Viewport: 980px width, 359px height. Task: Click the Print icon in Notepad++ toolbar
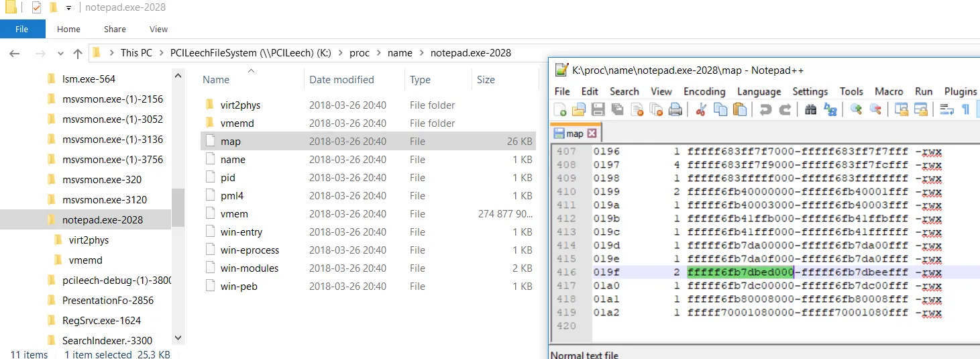click(675, 109)
